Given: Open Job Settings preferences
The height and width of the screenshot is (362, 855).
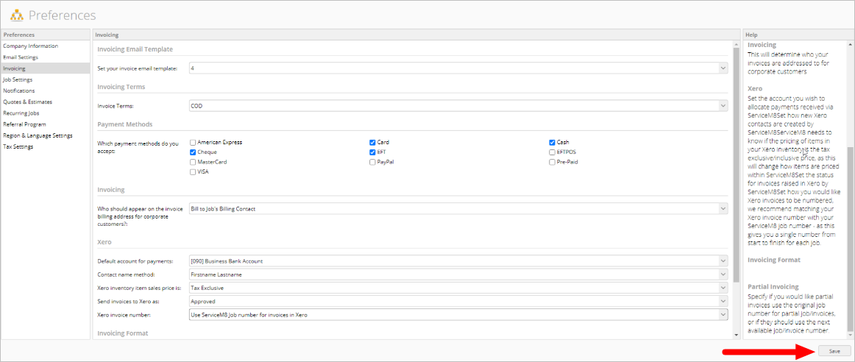Looking at the screenshot, I should [x=45, y=80].
